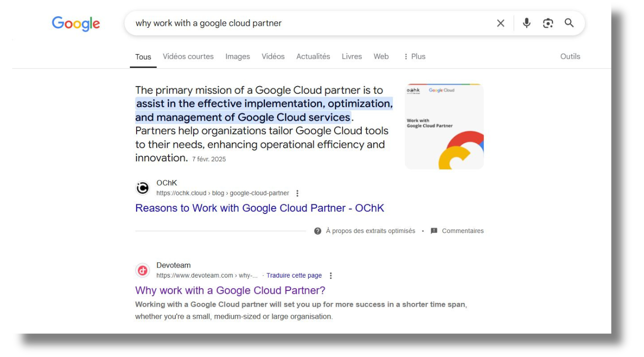Open three-dot menu beside ochk.cloud URL
Viewport: 644px width, 357px height.
pyautogui.click(x=297, y=193)
